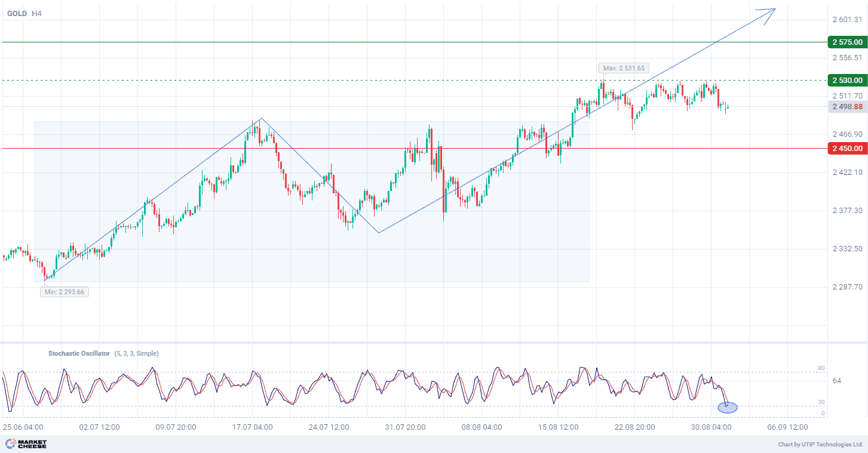Select the red 2 450.00 price tag

pyautogui.click(x=846, y=148)
